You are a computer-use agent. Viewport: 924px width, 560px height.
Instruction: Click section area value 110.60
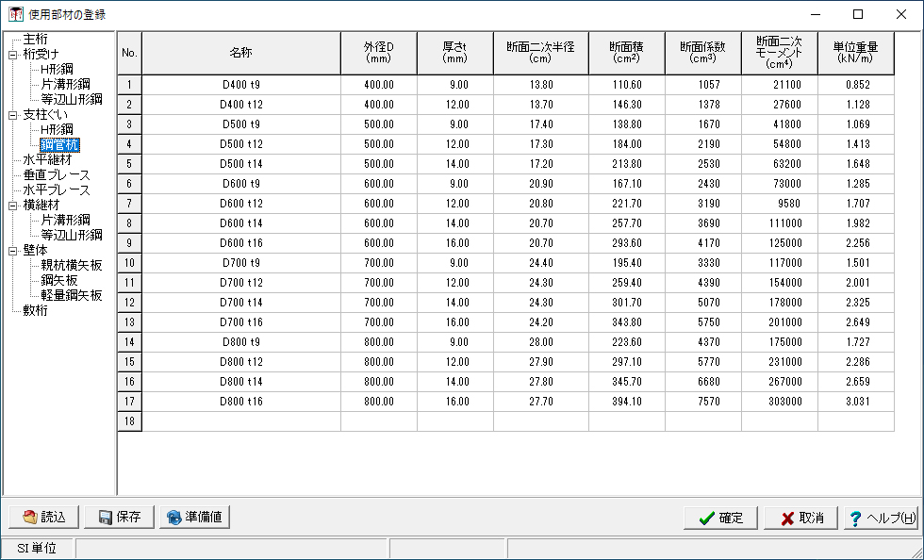[x=626, y=85]
